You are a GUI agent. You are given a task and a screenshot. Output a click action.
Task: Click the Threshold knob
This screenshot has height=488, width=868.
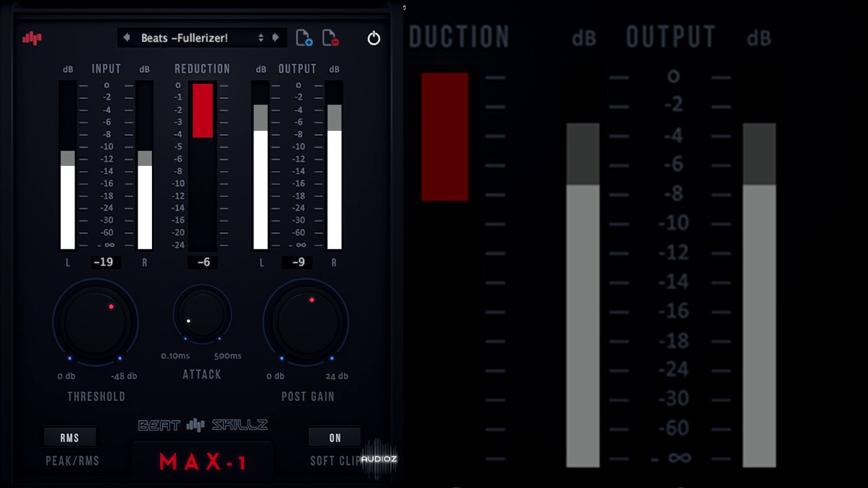96,322
